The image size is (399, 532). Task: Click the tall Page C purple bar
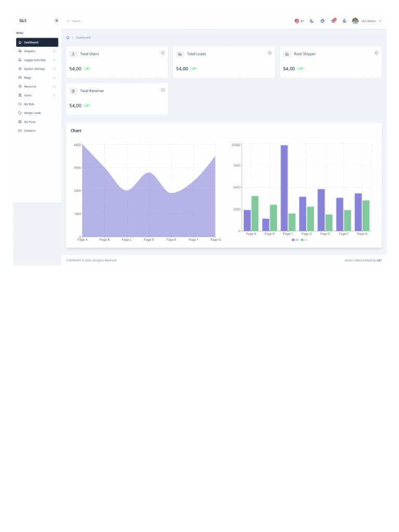click(284, 188)
